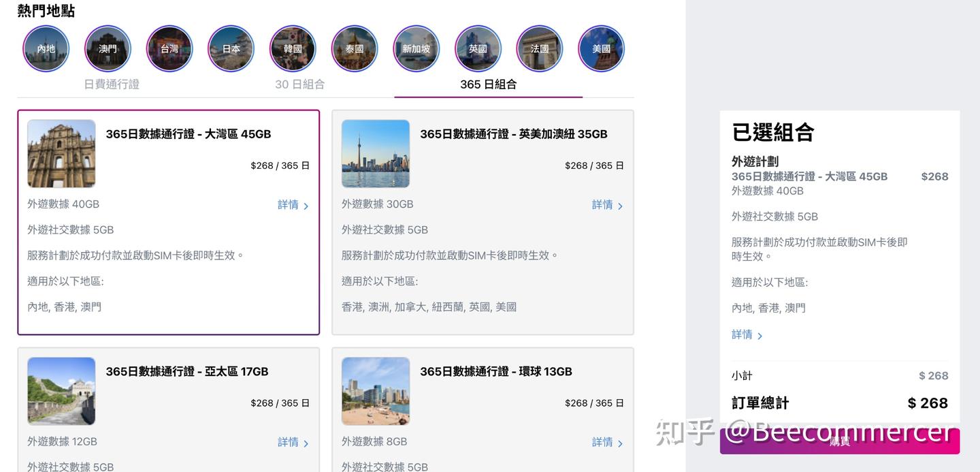The height and width of the screenshot is (472, 980).
Task: Click 香港, 澳洲, 加拿大, 紐西蘭, 英國, 美國 regions text
Action: point(429,307)
